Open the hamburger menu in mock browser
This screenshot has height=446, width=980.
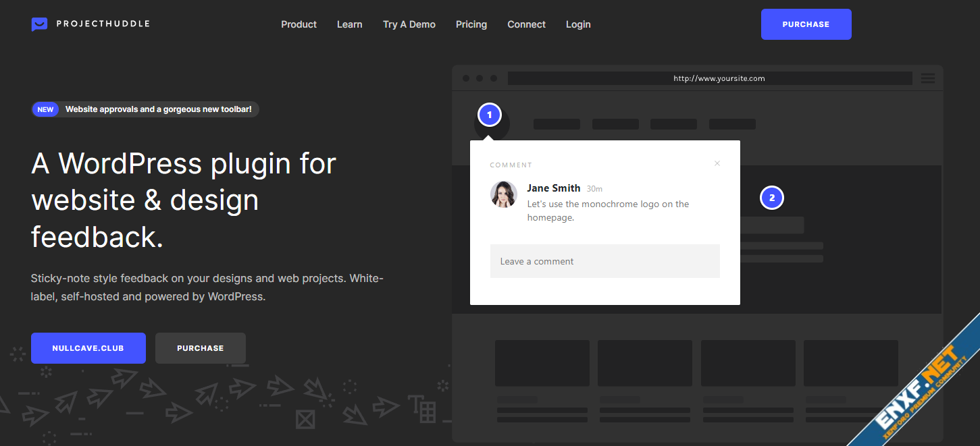click(x=928, y=78)
